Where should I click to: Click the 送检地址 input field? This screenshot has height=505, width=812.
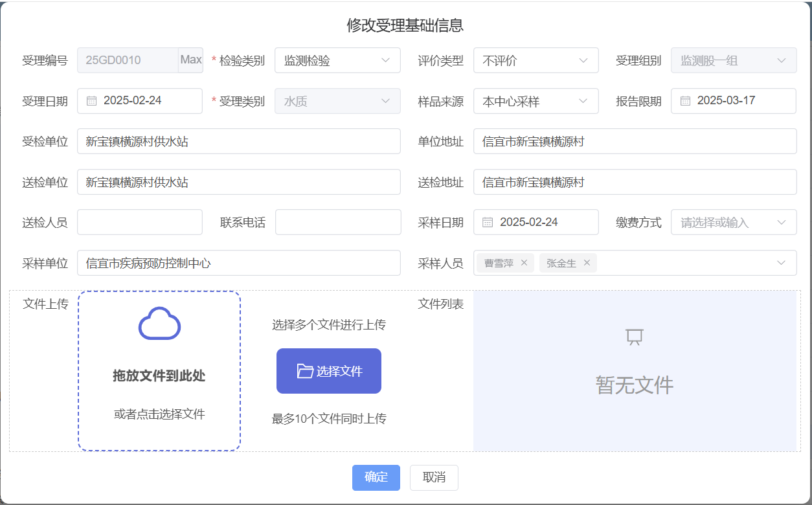[635, 182]
